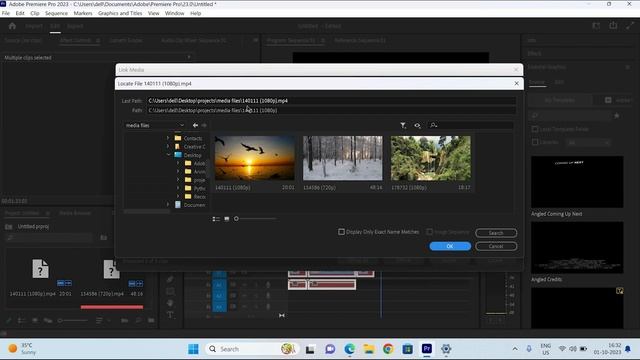Switch the file browser to list view
The height and width of the screenshot is (360, 640).
tap(216, 219)
